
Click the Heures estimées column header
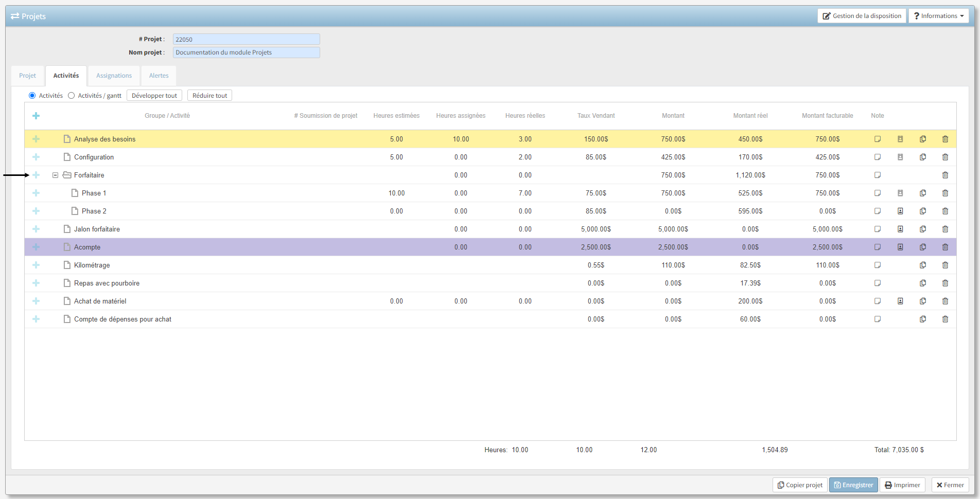[x=396, y=116]
